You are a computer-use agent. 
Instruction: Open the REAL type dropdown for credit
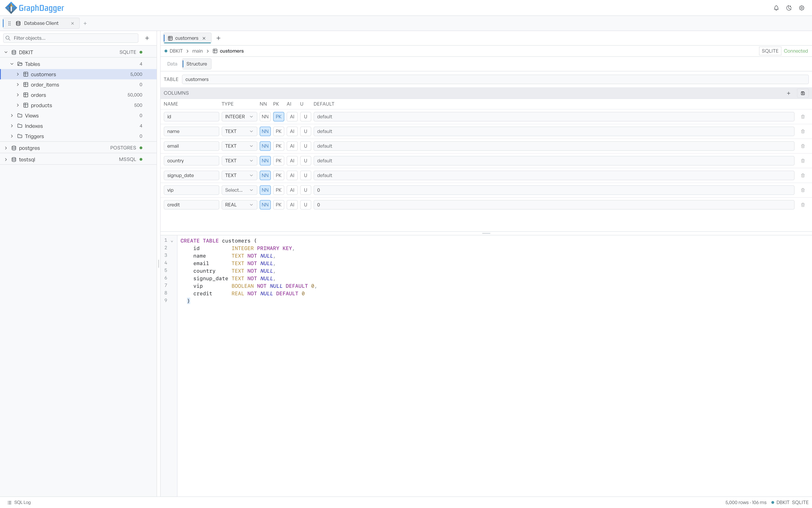(239, 205)
